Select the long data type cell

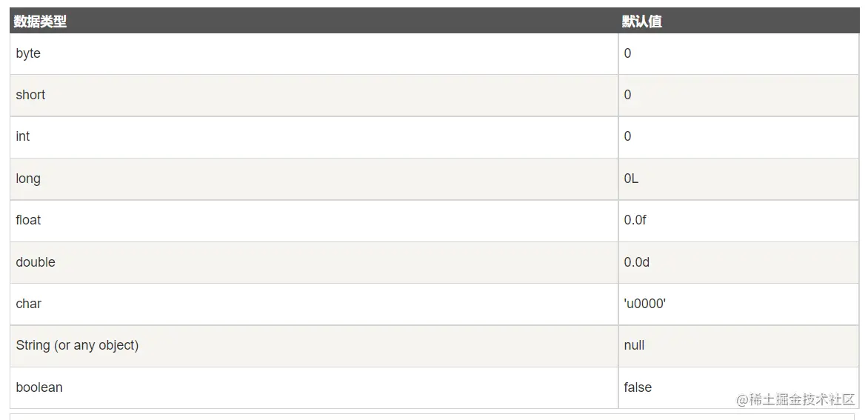pyautogui.click(x=28, y=179)
